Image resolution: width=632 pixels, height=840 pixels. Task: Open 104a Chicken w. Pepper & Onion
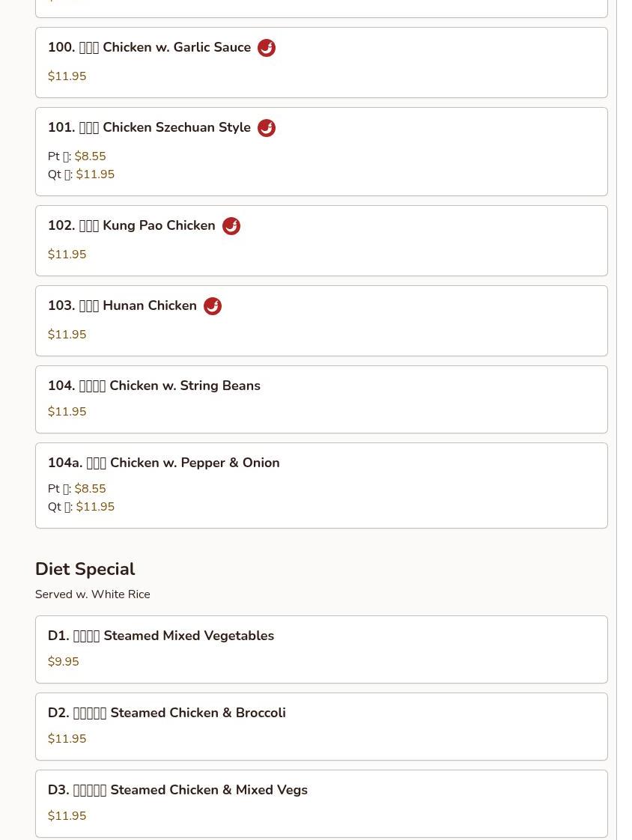coord(322,486)
